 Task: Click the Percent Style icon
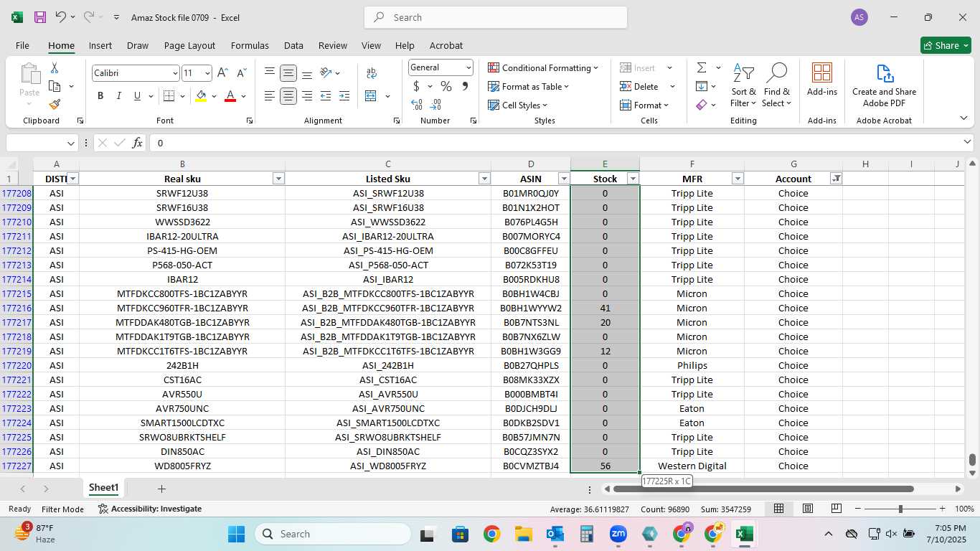446,87
